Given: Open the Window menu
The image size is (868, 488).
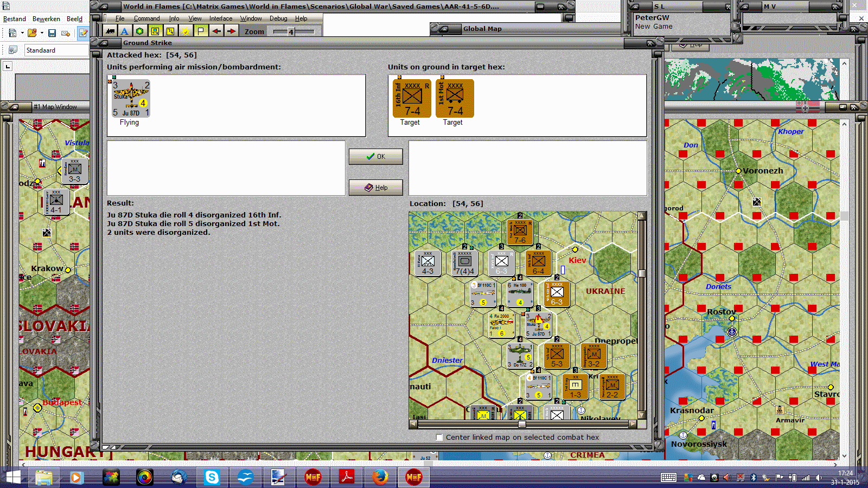Looking at the screenshot, I should click(x=251, y=18).
